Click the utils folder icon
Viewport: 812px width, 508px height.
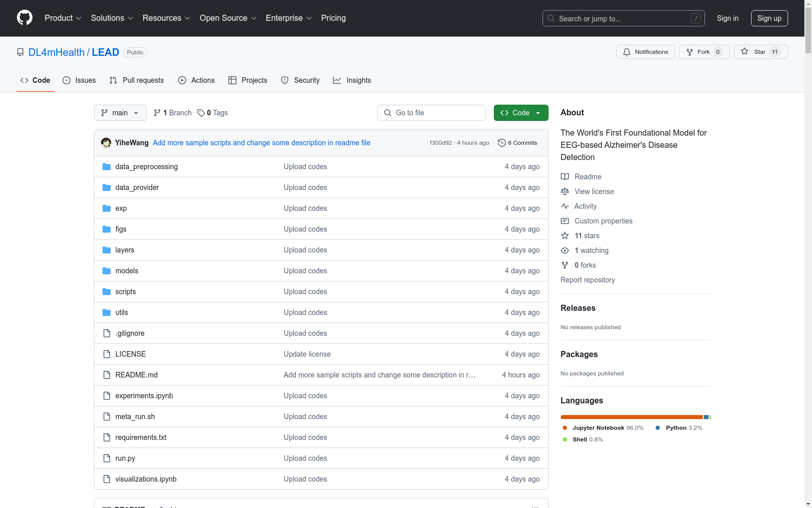point(107,312)
